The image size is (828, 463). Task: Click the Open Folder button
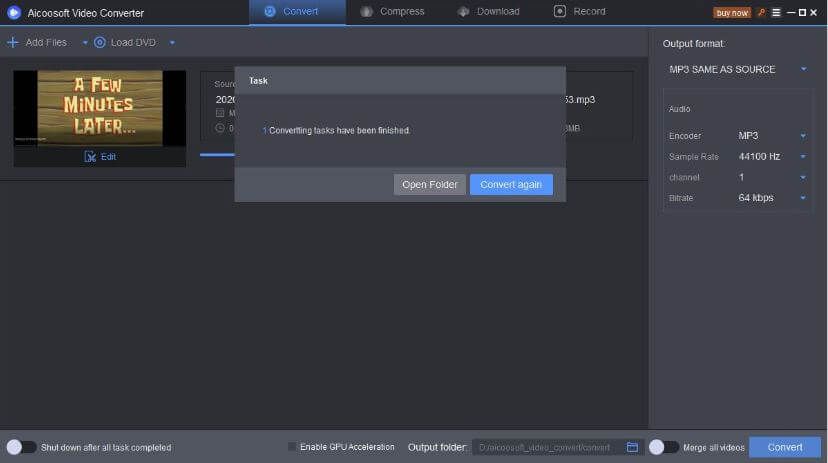[429, 185]
